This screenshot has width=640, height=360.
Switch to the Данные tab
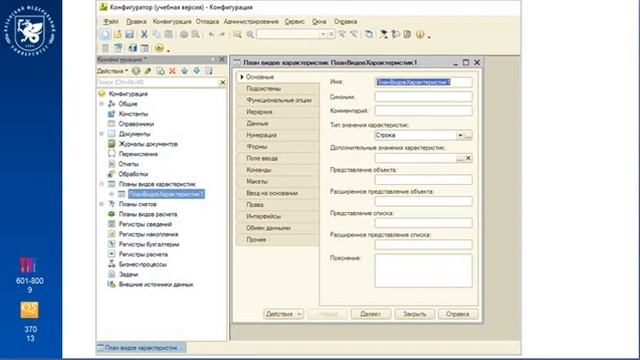(x=278, y=123)
